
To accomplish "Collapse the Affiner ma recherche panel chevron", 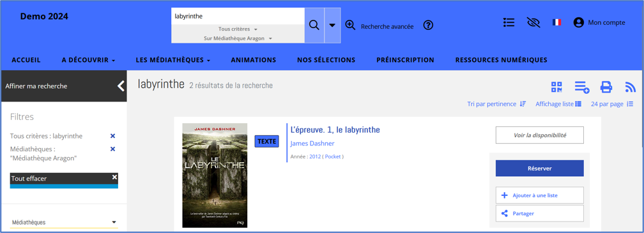I will pyautogui.click(x=120, y=86).
